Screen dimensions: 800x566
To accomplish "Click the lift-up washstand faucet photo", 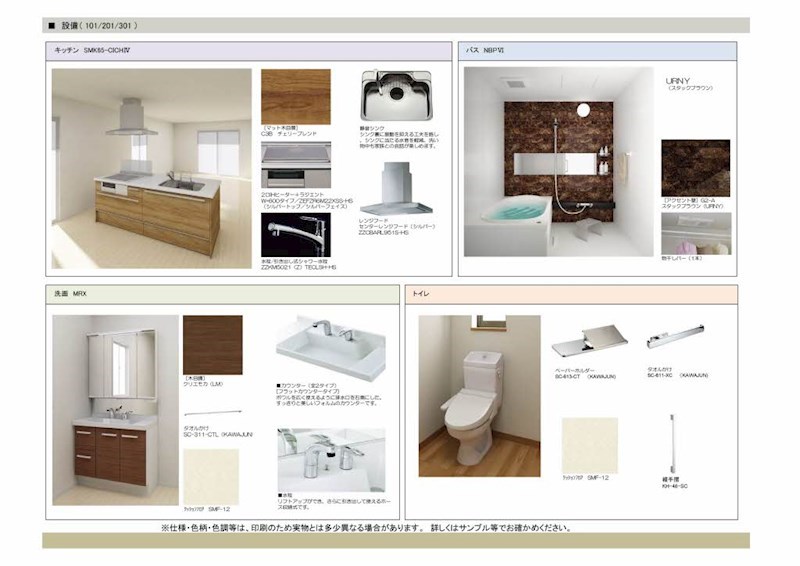I will pyautogui.click(x=330, y=460).
